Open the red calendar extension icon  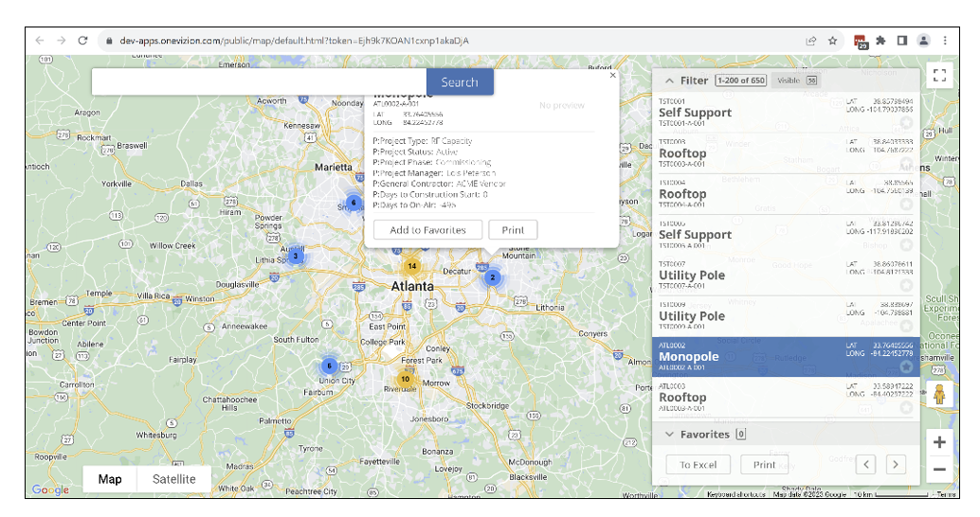[861, 42]
